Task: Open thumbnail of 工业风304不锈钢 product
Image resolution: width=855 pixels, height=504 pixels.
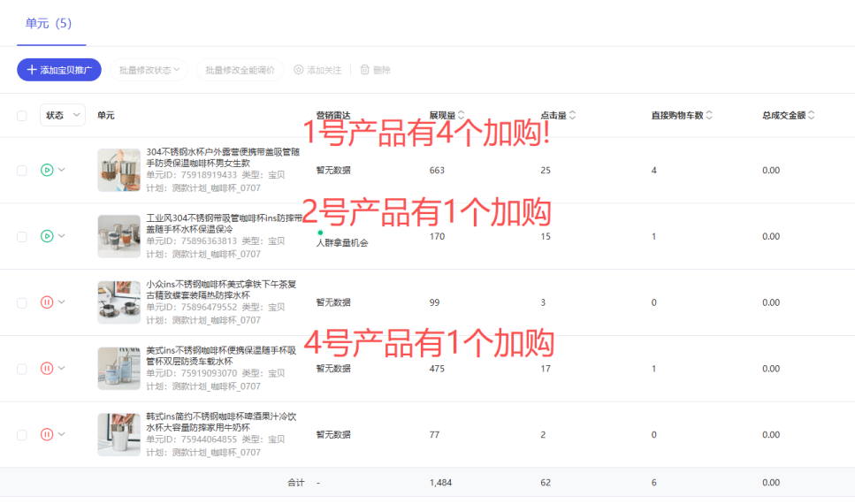Action: point(118,236)
